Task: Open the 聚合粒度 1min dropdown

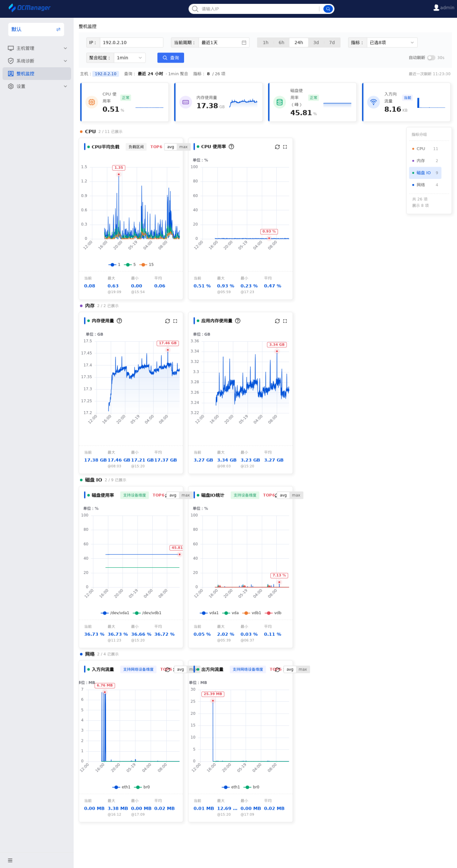Action: click(x=129, y=58)
